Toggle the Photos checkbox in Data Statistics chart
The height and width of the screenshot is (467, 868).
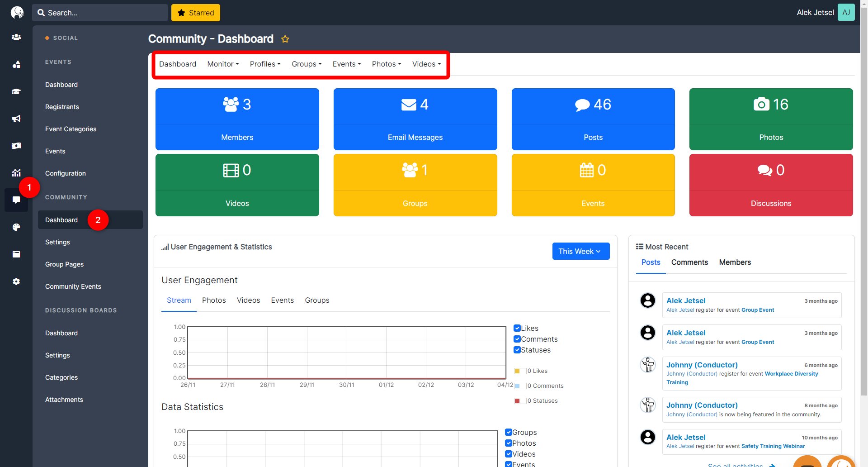[509, 443]
